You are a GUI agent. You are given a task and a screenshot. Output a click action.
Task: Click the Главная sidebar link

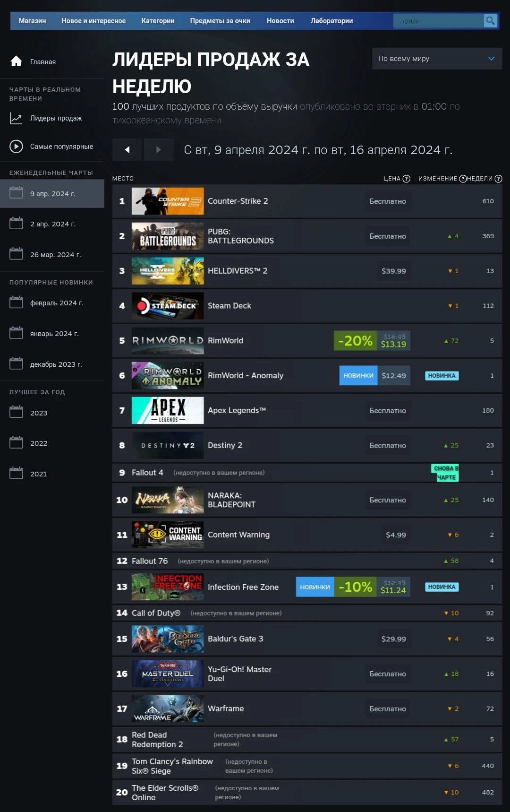43,62
